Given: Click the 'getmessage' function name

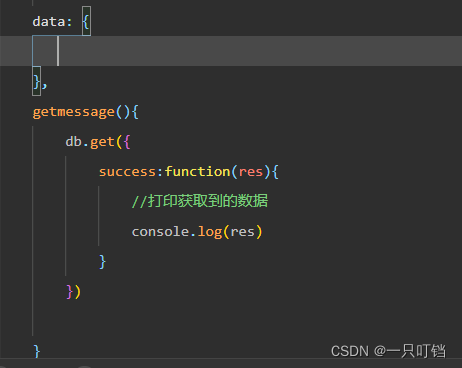Looking at the screenshot, I should 74,112.
